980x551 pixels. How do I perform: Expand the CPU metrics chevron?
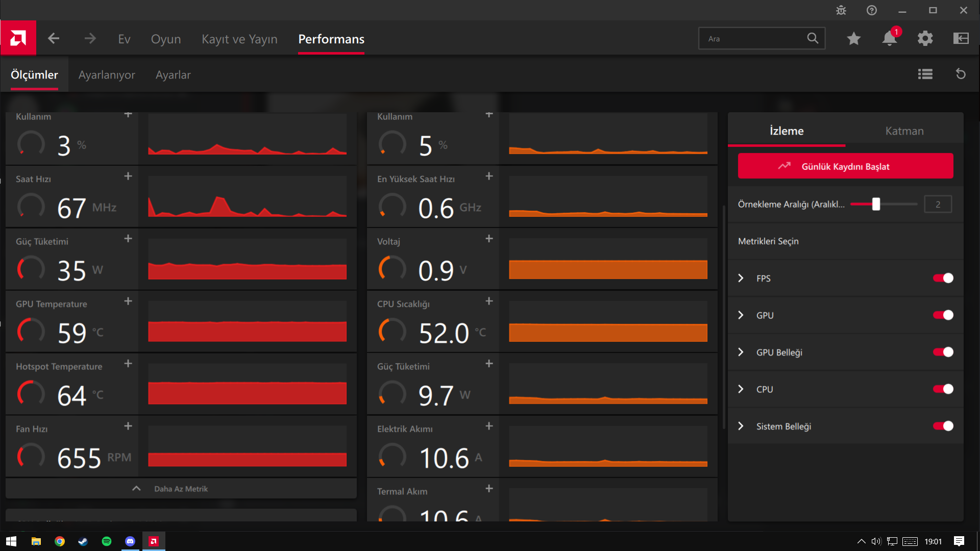coord(741,389)
